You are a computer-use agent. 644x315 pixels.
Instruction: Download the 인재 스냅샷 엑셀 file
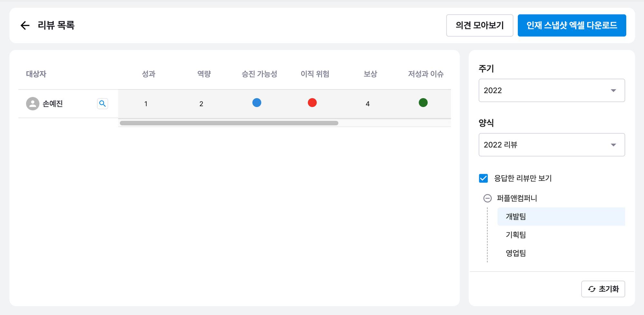click(x=572, y=25)
